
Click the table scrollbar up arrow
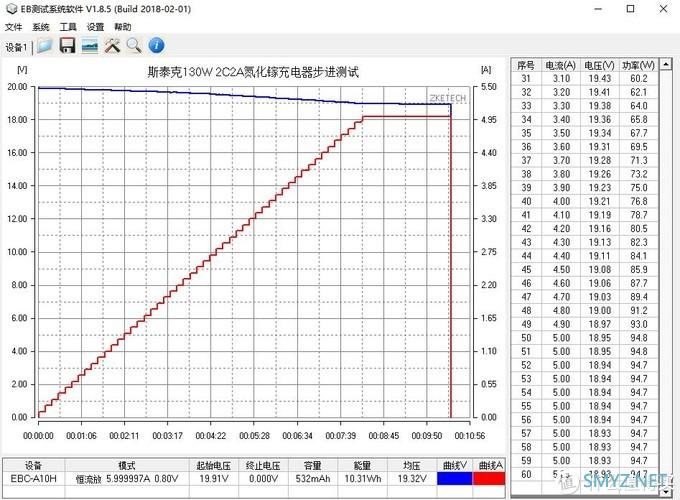(x=666, y=65)
